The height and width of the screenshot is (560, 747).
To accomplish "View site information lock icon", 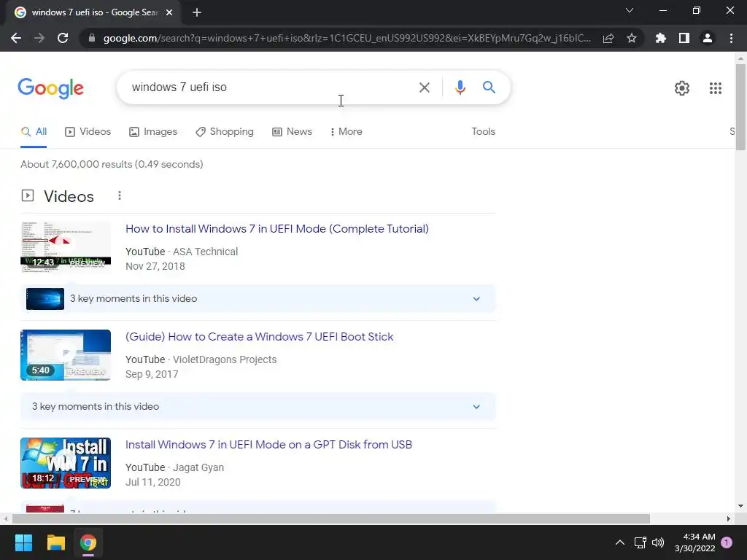I will pos(92,38).
